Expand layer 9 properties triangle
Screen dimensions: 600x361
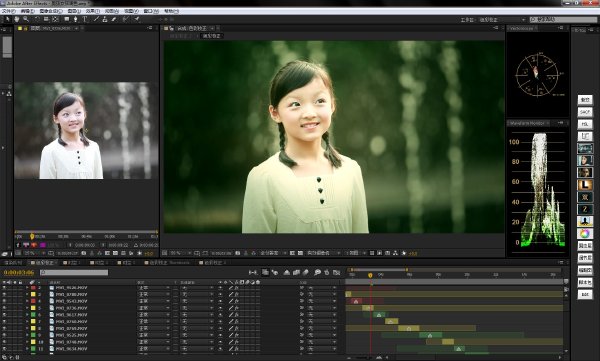[27, 335]
